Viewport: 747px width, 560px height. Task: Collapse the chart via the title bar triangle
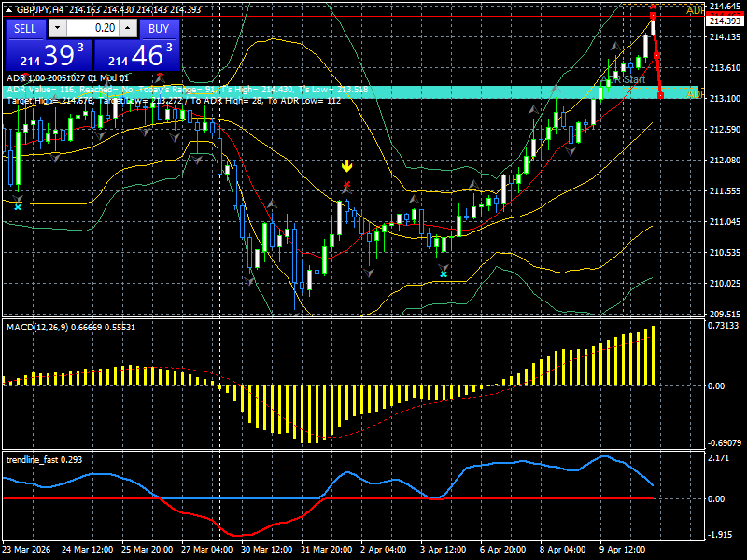(8, 9)
